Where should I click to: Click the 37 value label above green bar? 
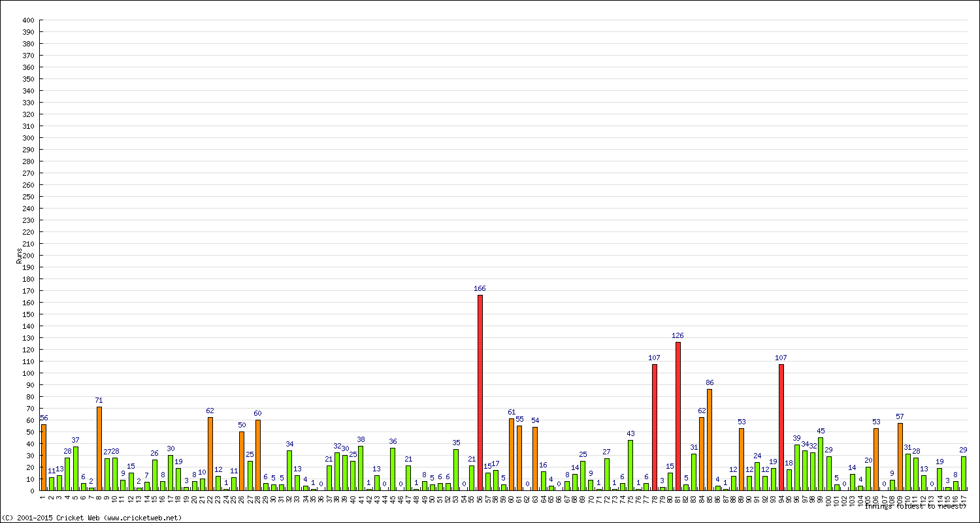75,440
